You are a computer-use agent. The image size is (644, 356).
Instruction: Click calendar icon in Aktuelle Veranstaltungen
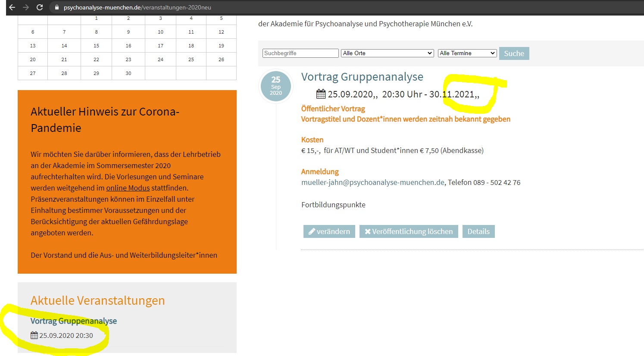coord(34,335)
